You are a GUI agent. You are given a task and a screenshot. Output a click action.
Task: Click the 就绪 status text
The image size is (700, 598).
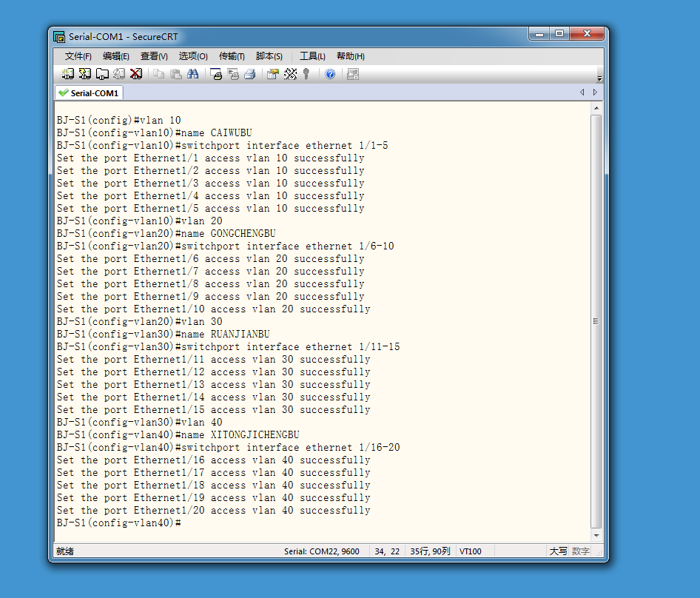click(x=64, y=551)
